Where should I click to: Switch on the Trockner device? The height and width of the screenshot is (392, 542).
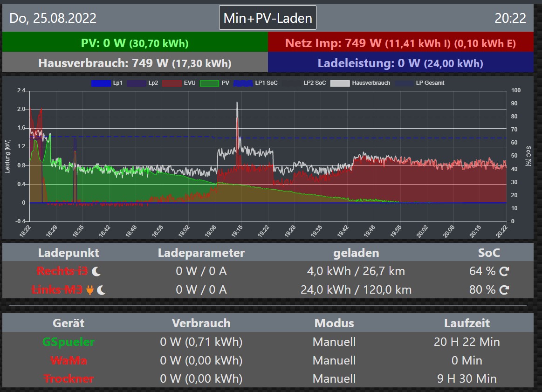[68, 379]
